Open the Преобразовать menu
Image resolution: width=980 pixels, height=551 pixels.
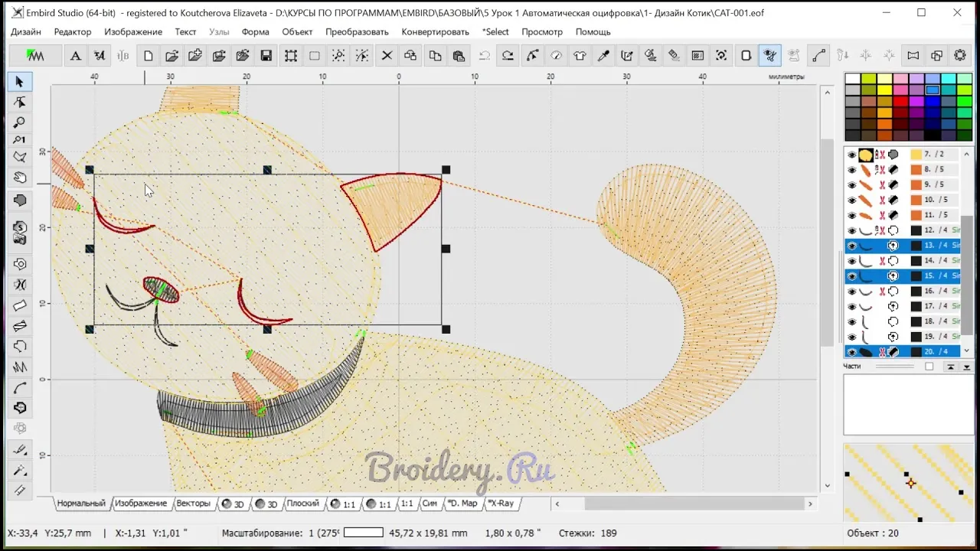356,31
